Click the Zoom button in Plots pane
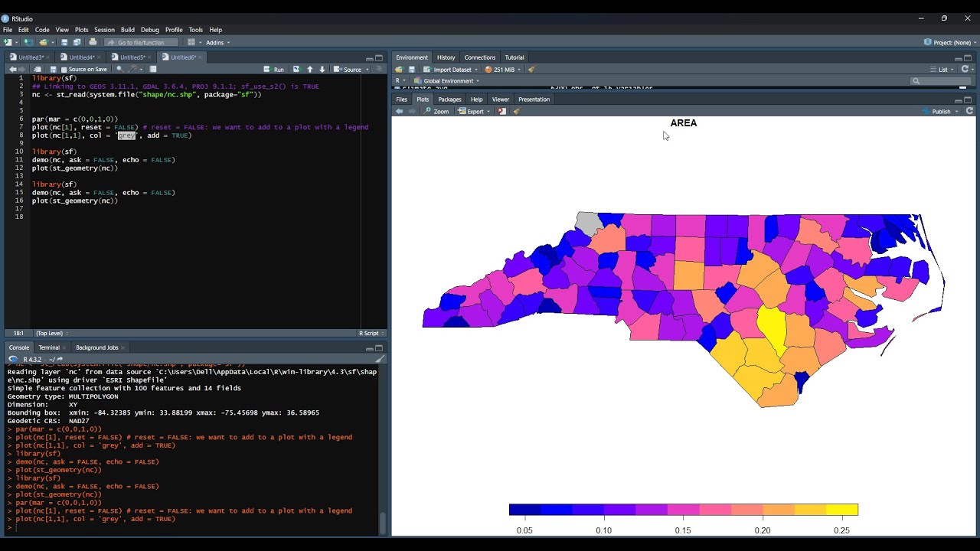The height and width of the screenshot is (551, 980). pyautogui.click(x=436, y=111)
